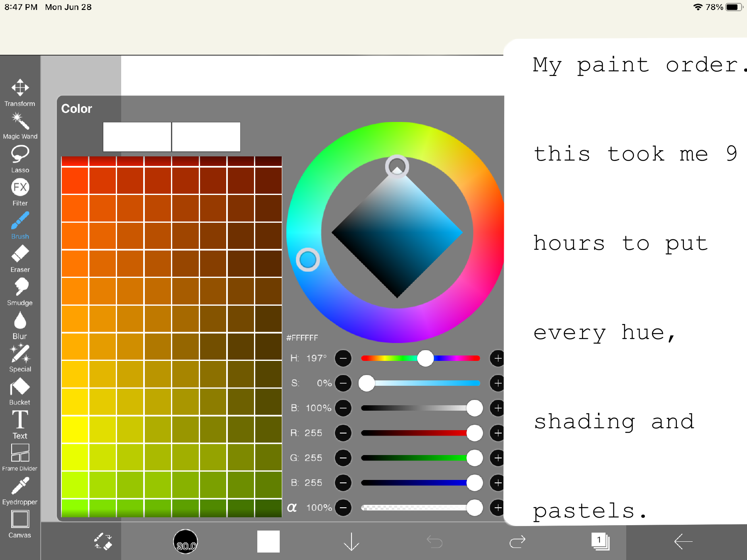Pick the Smudge tool
The height and width of the screenshot is (560, 747).
pyautogui.click(x=20, y=291)
